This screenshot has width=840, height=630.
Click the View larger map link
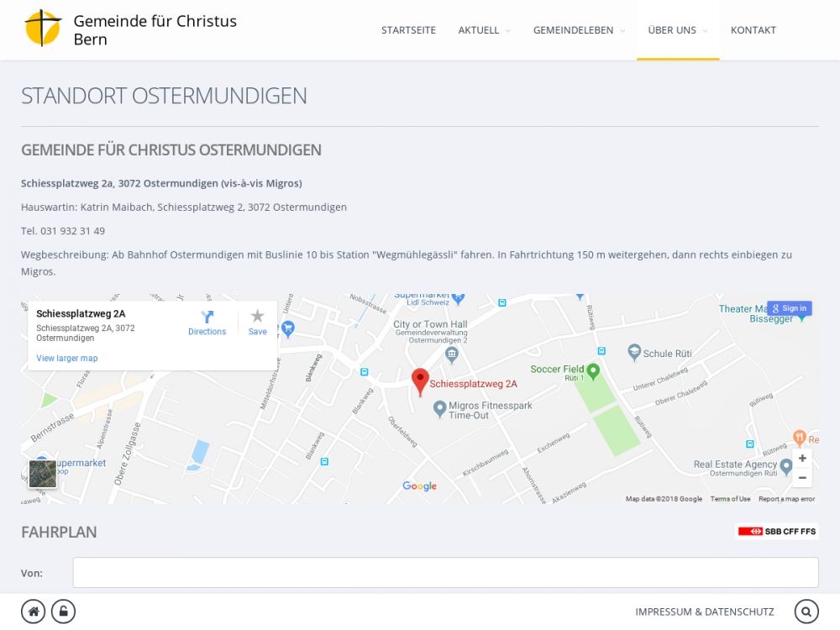click(x=66, y=359)
